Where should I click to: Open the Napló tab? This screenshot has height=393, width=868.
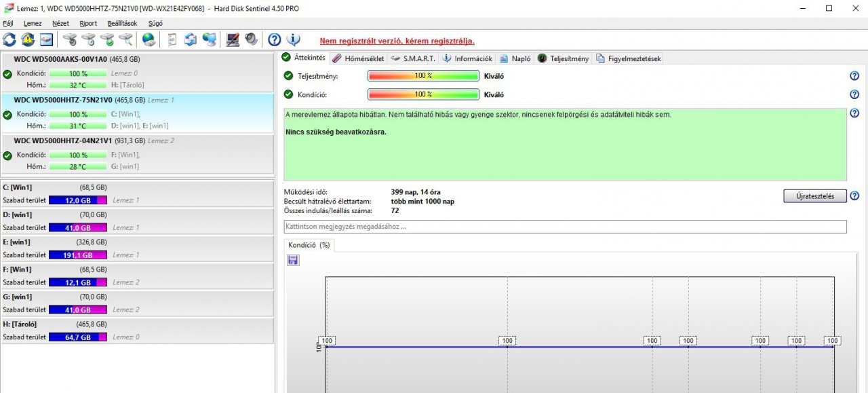coord(515,58)
